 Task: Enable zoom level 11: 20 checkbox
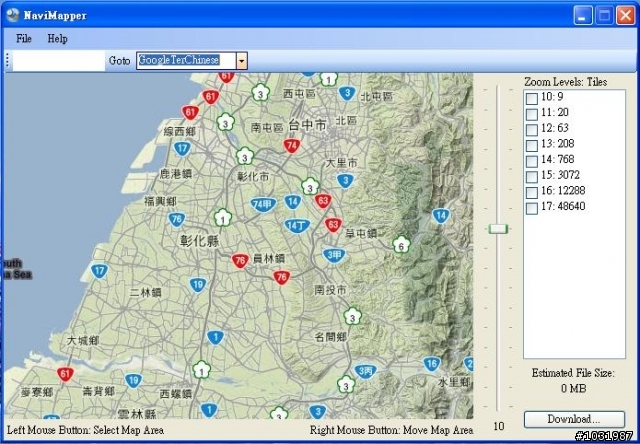(531, 114)
